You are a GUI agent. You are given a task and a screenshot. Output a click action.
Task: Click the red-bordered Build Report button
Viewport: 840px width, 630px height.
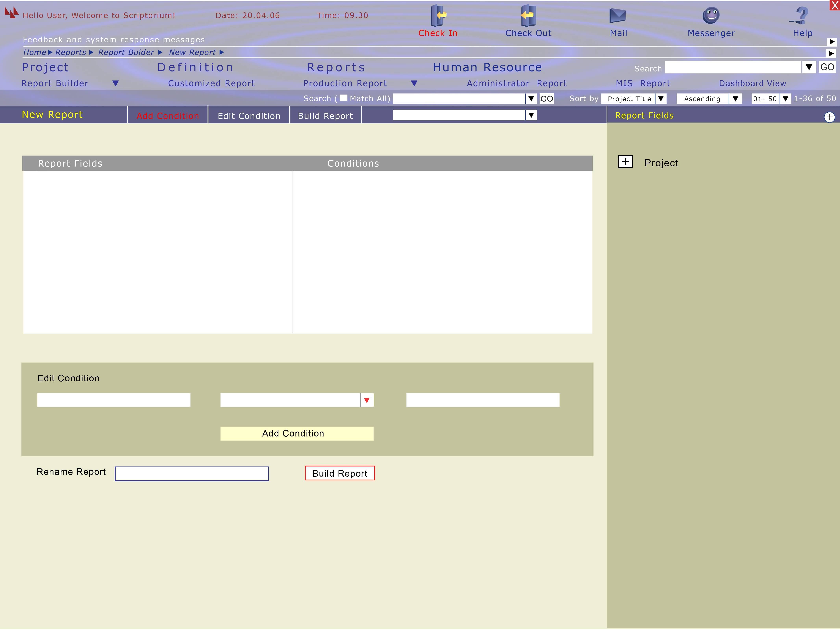(x=340, y=473)
